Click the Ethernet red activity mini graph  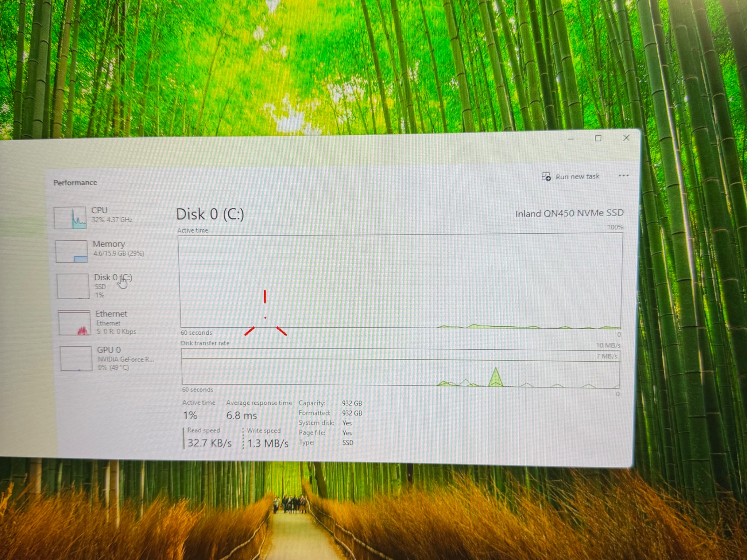click(x=74, y=323)
